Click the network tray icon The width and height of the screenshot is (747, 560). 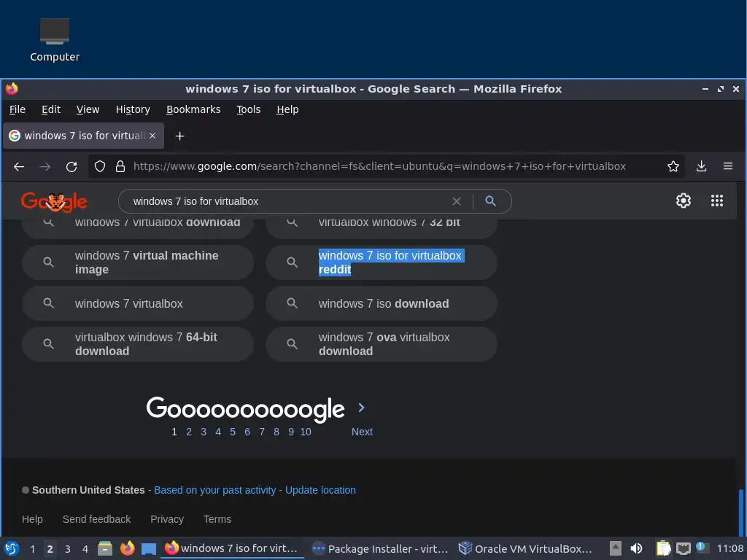(x=684, y=548)
